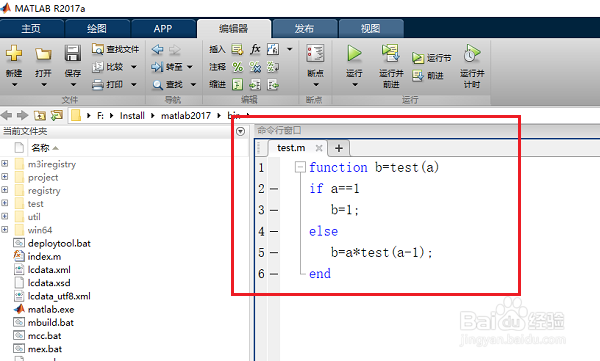Switch to the 发布 (Publish) tab
Viewport: 600px width, 361px height.
(x=305, y=29)
